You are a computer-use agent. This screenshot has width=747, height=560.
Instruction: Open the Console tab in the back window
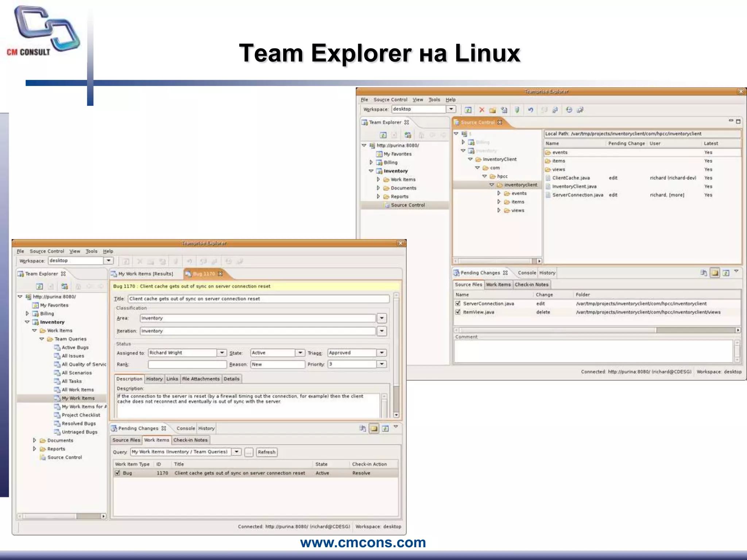527,273
